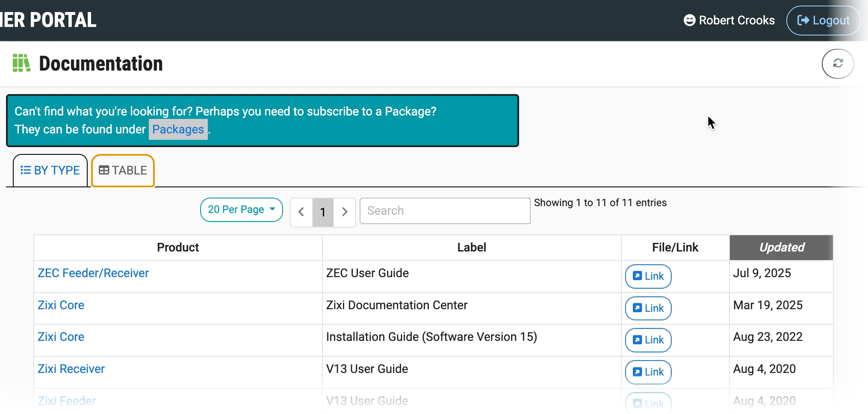This screenshot has width=868, height=414.
Task: Click the 'Mar 19, 2025' date cell
Action: click(781, 308)
